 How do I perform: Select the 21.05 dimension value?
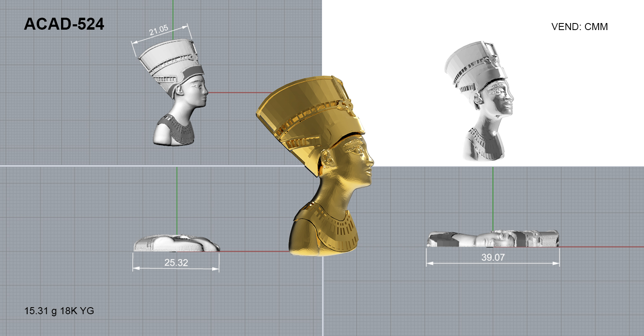pyautogui.click(x=159, y=30)
